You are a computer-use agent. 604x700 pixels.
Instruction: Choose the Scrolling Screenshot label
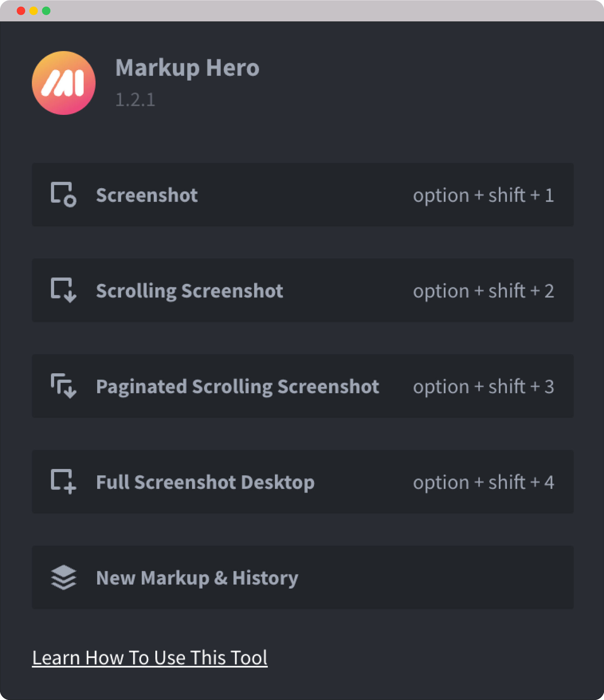pos(189,291)
